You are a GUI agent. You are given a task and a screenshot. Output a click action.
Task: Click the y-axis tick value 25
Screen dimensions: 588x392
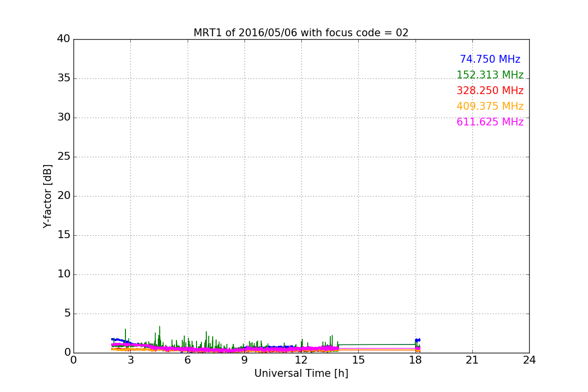click(x=64, y=157)
